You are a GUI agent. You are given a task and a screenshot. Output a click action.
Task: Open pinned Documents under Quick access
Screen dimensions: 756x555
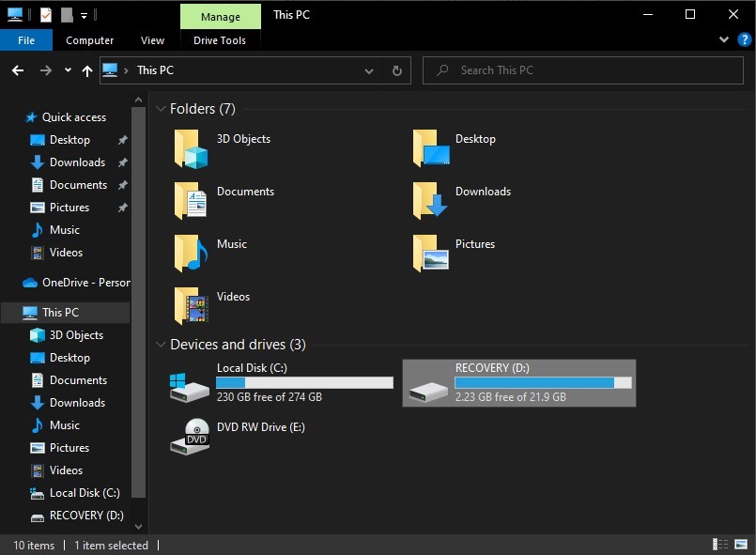point(78,185)
